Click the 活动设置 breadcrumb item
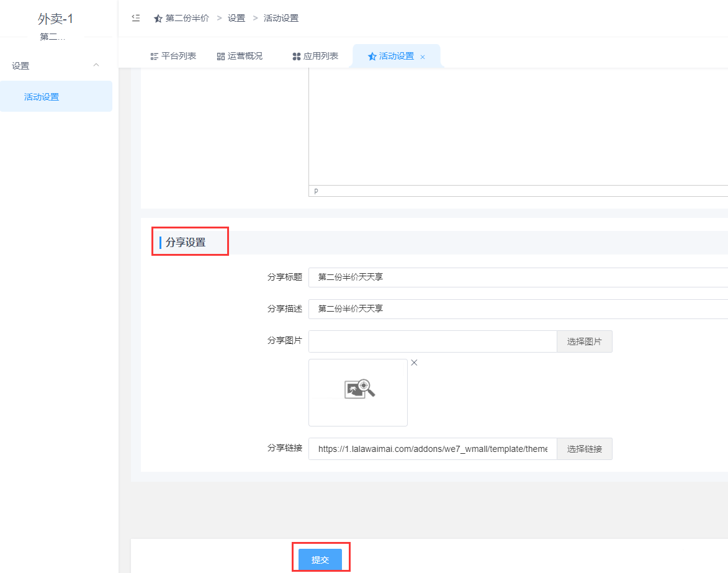The image size is (728, 573). [x=281, y=18]
